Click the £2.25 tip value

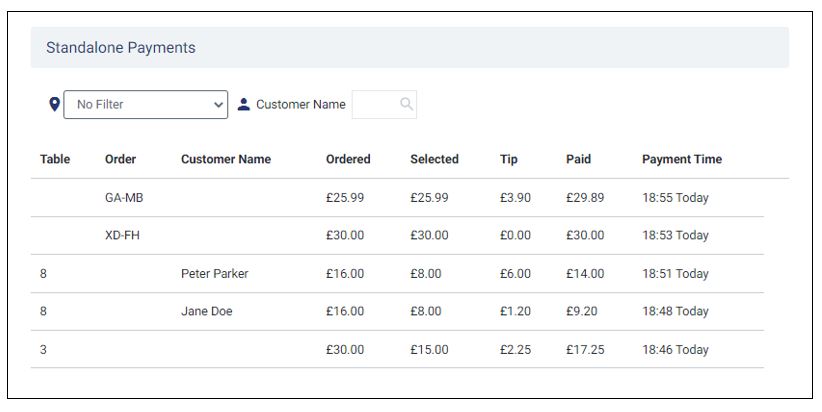515,350
